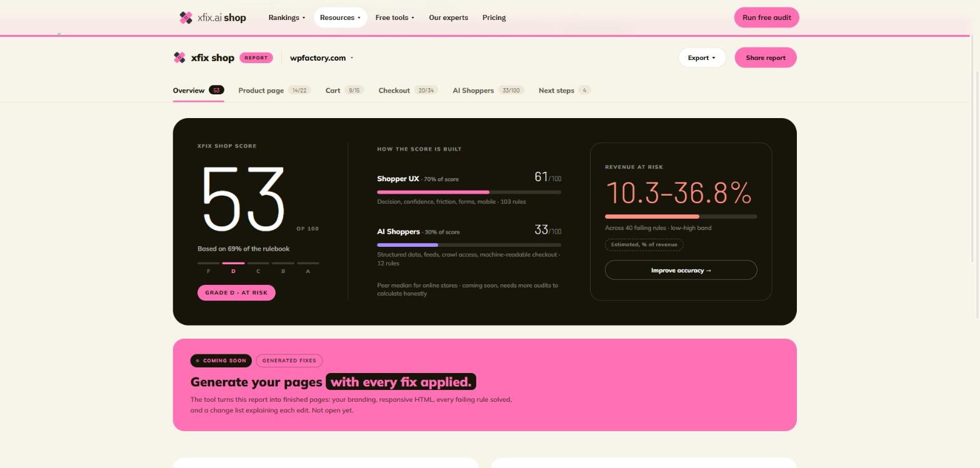Select the Overview tab
980x468 pixels.
(x=198, y=90)
